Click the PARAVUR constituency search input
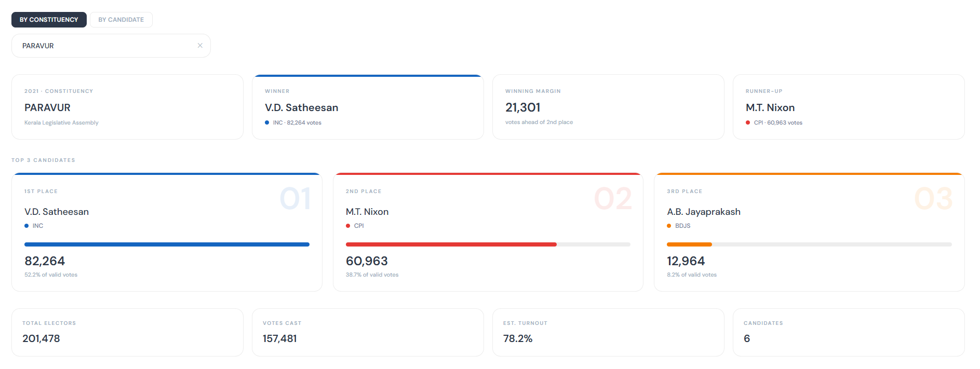980x369 pixels. point(104,46)
